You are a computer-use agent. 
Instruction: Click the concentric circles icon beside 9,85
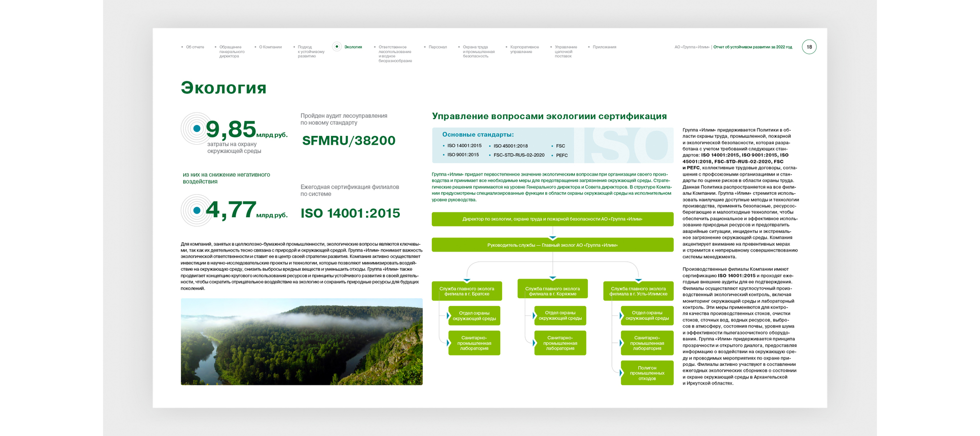click(196, 128)
